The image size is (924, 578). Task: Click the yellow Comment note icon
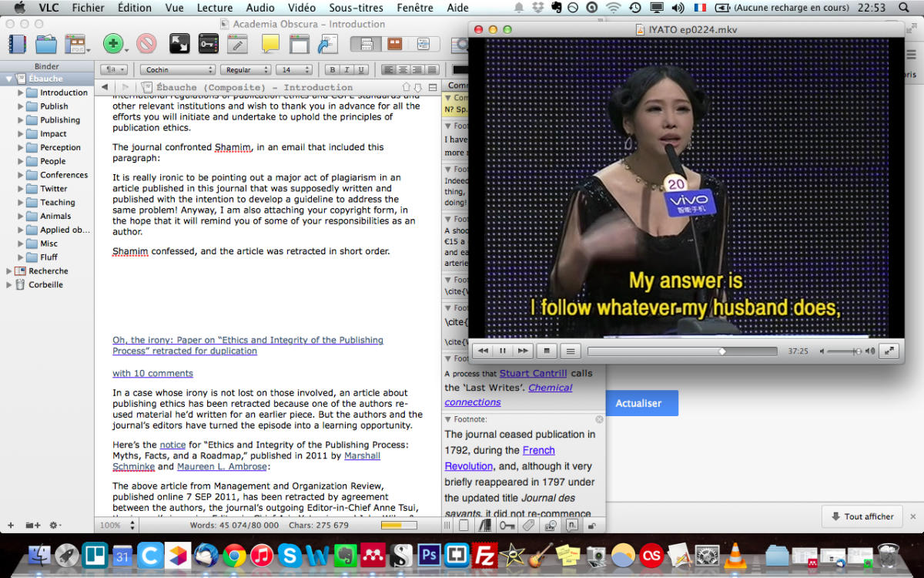(x=270, y=44)
